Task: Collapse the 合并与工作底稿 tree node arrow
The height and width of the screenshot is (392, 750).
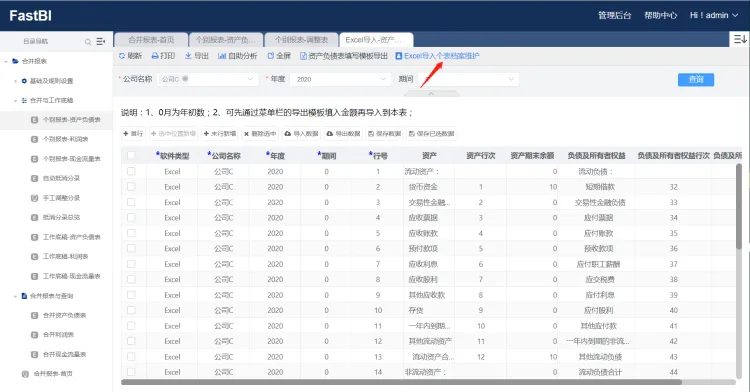Action: click(15, 100)
